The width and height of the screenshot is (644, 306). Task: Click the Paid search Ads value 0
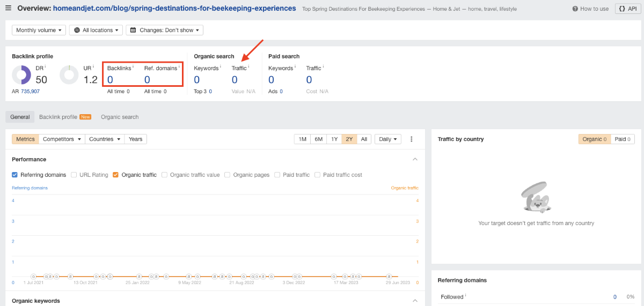pyautogui.click(x=281, y=92)
